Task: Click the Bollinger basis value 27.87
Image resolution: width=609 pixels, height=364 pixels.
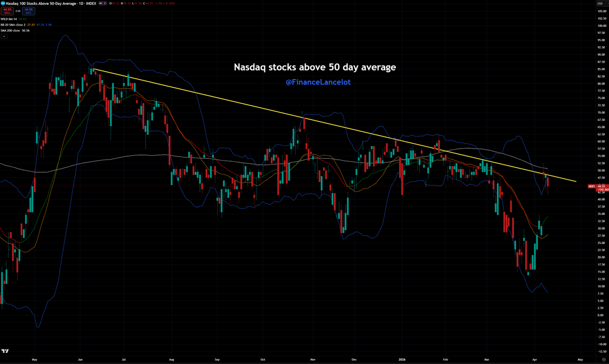Action: coord(31,25)
